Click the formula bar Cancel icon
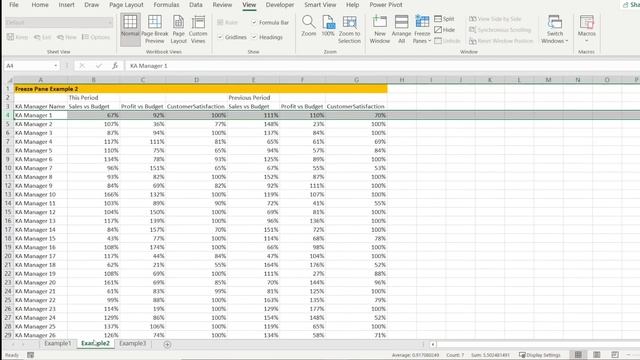This screenshot has height=360, width=640. (x=82, y=66)
